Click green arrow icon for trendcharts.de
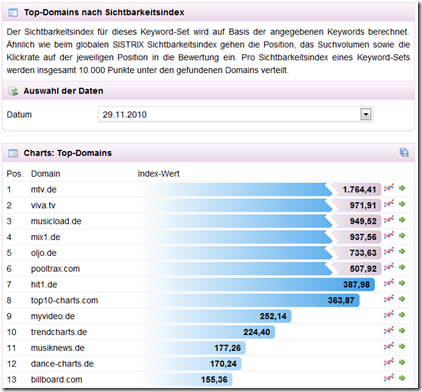Image resolution: width=422 pixels, height=392 pixels. pyautogui.click(x=402, y=330)
